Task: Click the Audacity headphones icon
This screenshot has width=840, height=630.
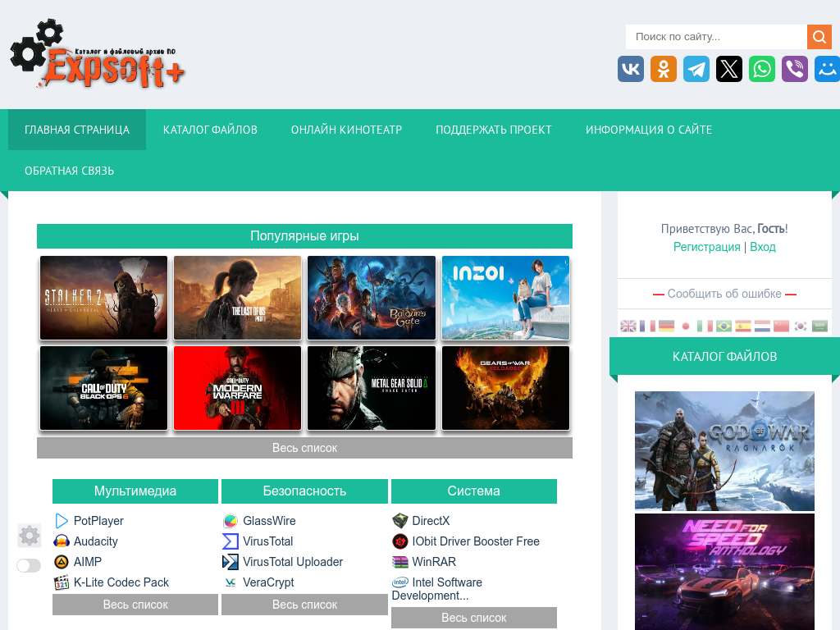Action: pos(62,541)
